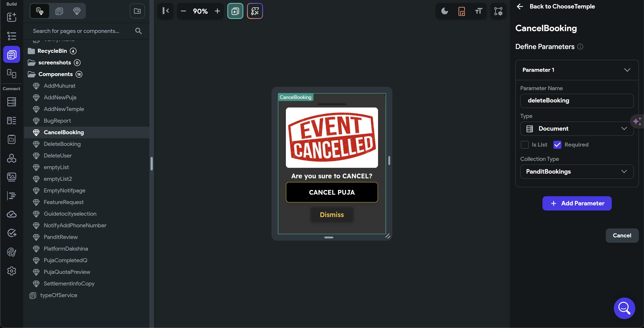Toggle dark mode moon icon
This screenshot has width=644, height=328.
444,11
